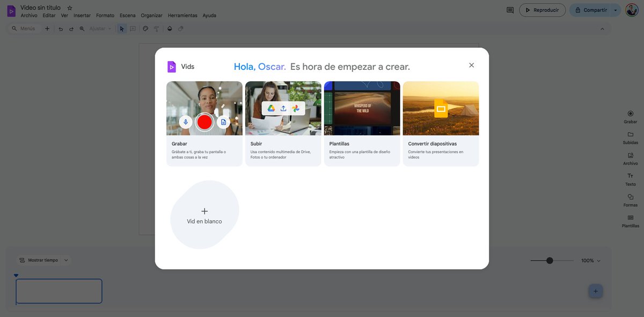
Task: Click the Google Photos icon on Subir card
Action: point(296,108)
